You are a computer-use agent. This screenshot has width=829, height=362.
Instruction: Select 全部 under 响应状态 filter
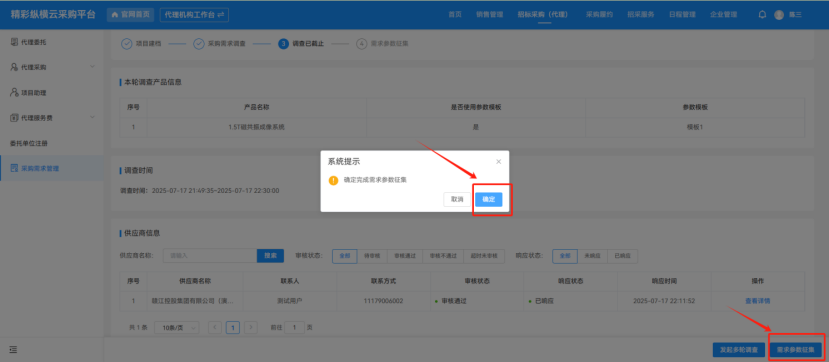(565, 256)
